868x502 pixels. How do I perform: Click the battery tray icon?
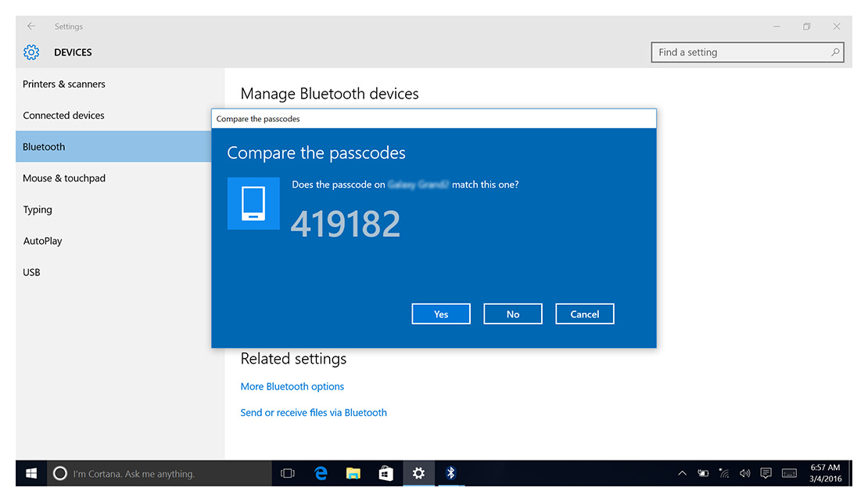click(x=703, y=473)
